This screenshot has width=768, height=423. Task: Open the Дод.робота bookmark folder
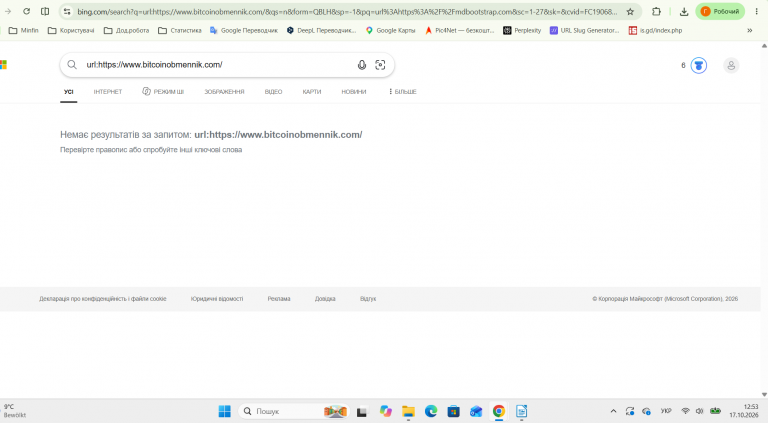[127, 30]
